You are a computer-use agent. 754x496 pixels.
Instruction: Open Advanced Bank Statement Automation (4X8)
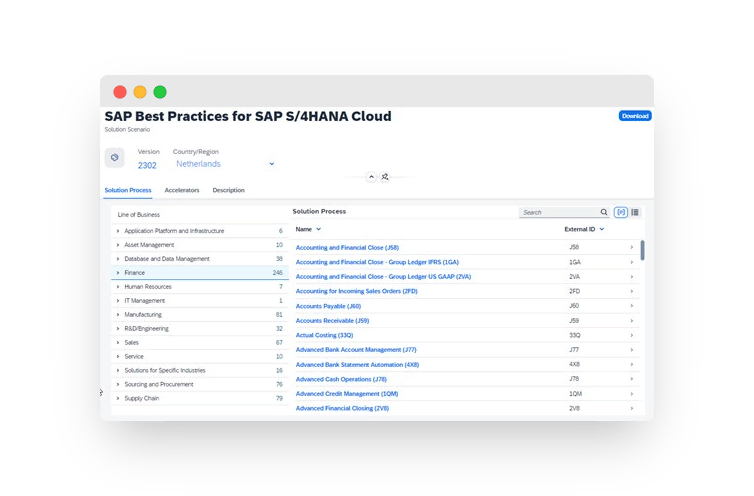pyautogui.click(x=357, y=365)
